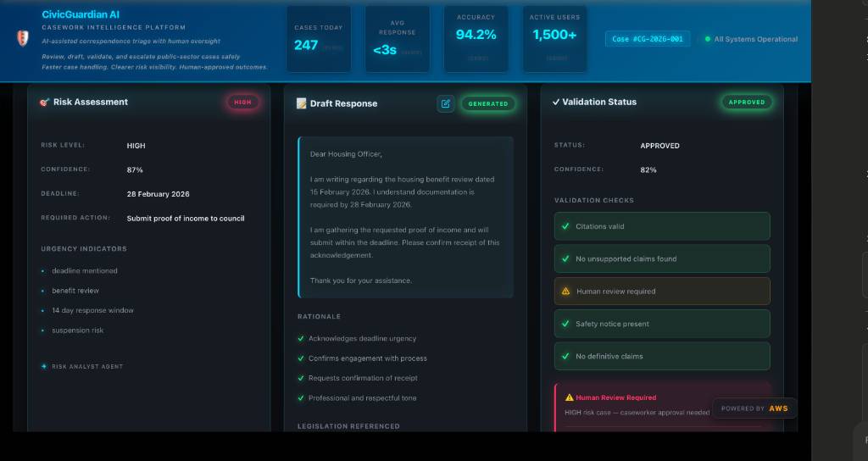Click the checkmark icon beside Validation Status
868x461 pixels.
point(556,102)
